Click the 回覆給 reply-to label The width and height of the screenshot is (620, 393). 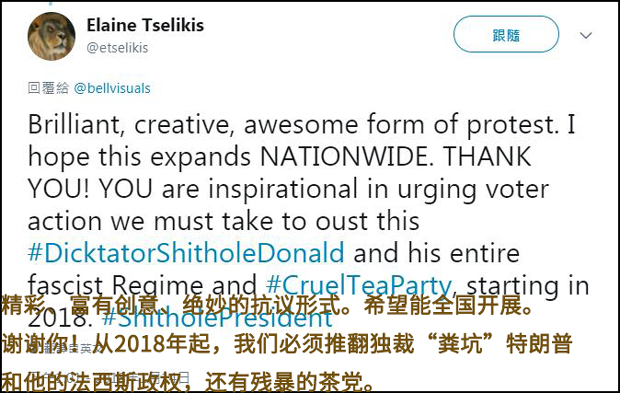click(48, 88)
